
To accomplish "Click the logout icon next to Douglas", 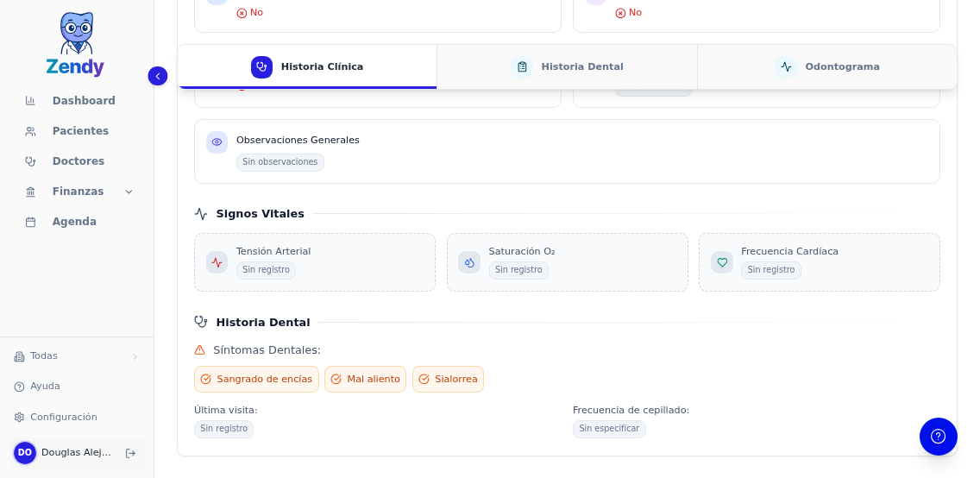I will coord(130,453).
